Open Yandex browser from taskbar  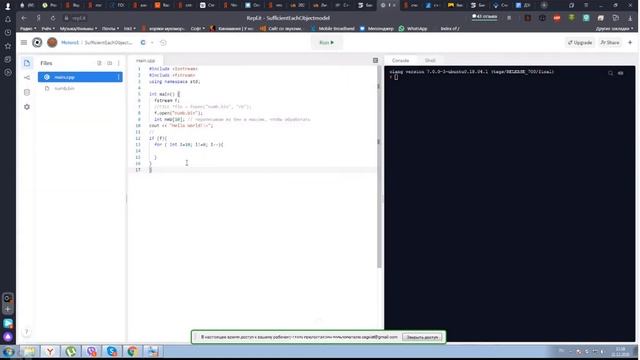(x=50, y=351)
